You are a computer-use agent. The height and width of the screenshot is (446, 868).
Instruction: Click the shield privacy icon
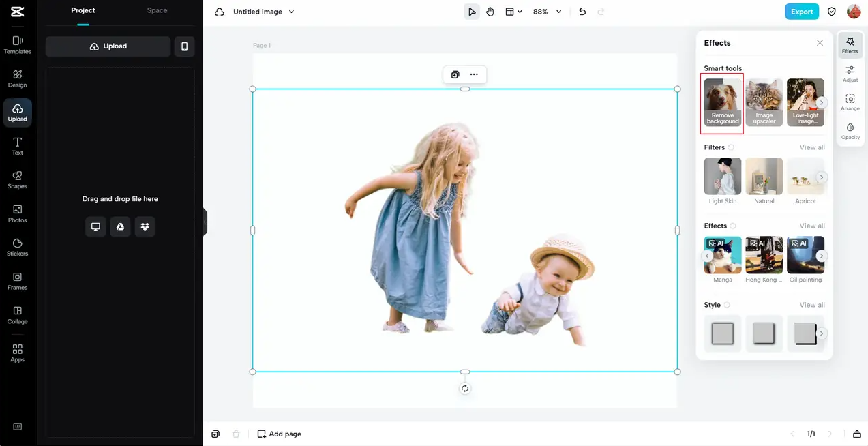tap(832, 12)
